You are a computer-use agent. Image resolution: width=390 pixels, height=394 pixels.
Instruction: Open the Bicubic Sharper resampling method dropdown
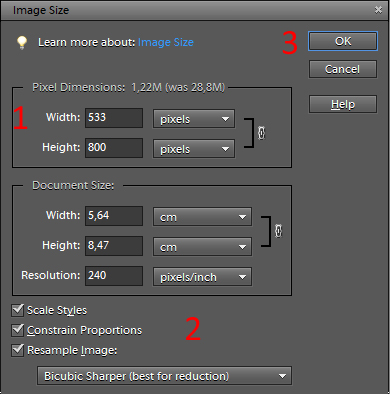(x=164, y=376)
